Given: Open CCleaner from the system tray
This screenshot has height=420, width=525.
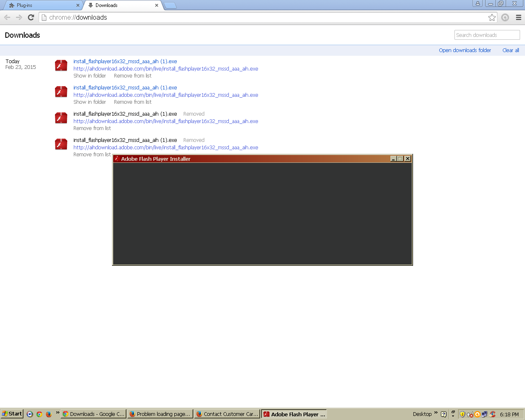Looking at the screenshot, I should click(x=492, y=414).
